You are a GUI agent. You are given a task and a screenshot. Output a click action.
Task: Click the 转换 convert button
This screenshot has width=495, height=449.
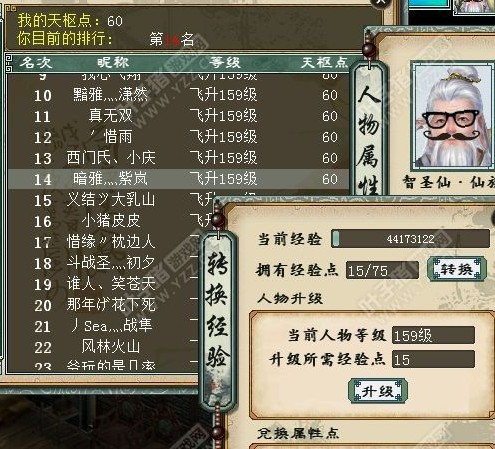[456, 269]
